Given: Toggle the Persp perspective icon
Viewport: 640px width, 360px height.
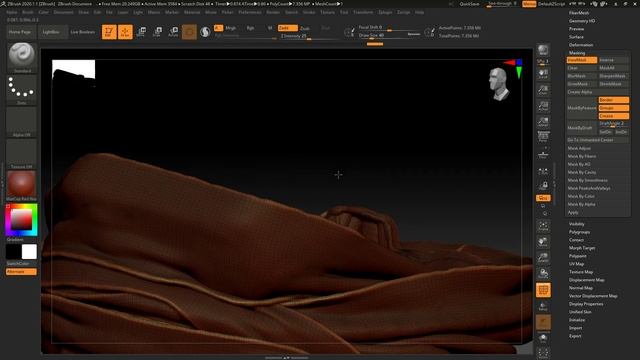Looking at the screenshot, I should 543,137.
